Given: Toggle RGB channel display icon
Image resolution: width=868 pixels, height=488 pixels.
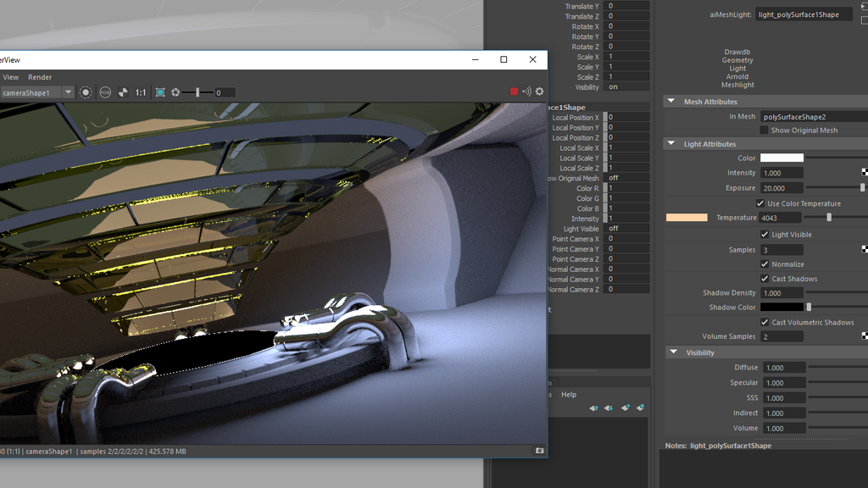Looking at the screenshot, I should coord(105,92).
